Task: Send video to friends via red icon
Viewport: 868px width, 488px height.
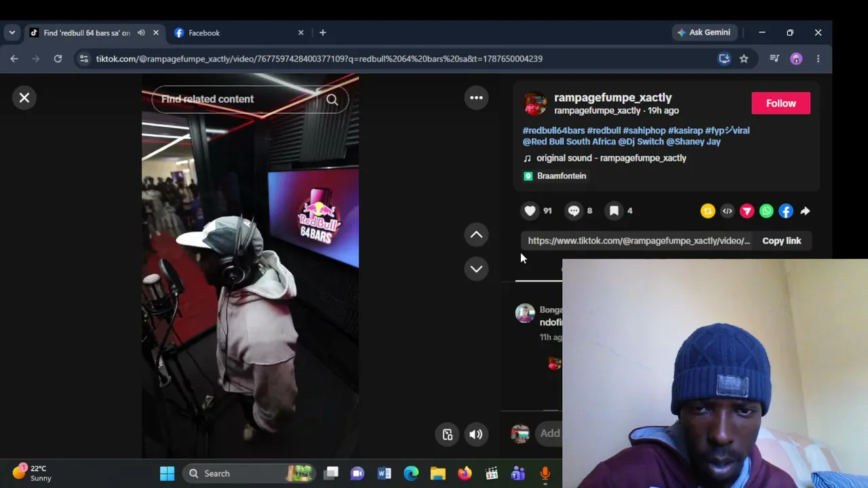Action: click(747, 211)
